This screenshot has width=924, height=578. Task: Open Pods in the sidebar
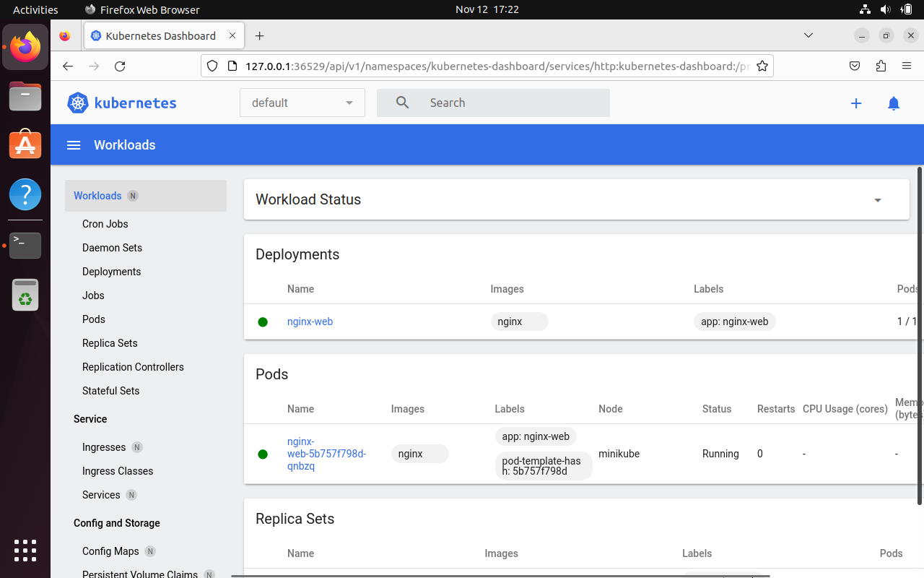click(94, 319)
